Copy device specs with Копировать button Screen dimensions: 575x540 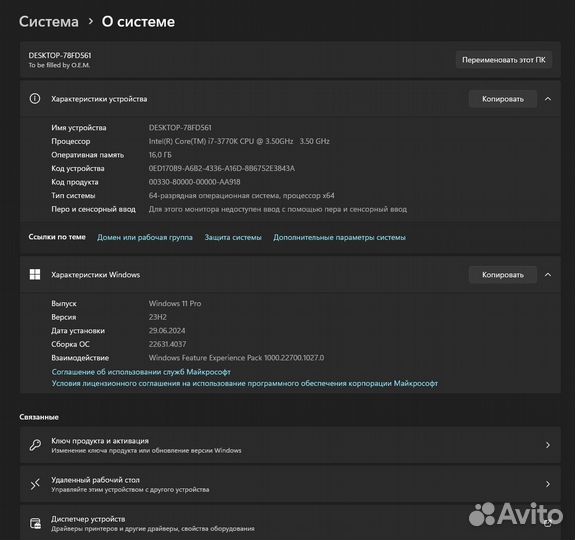coord(503,99)
